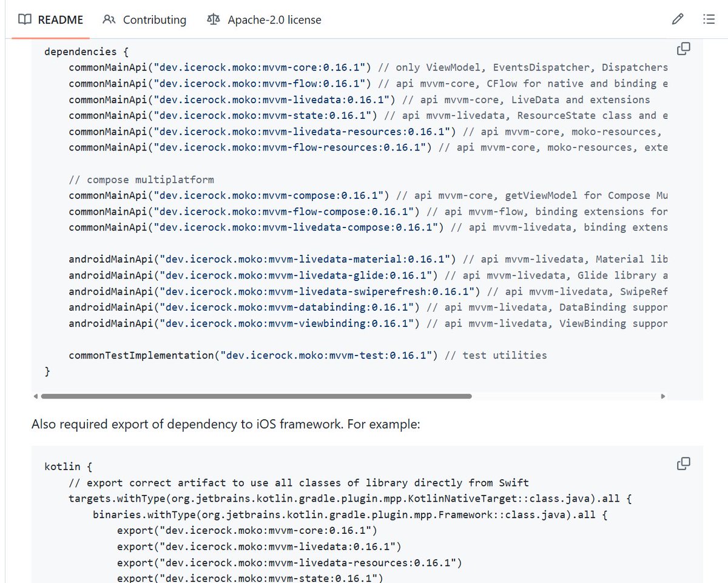Click the "mvvm-livedata-resources:0.16.1" commonMainApi string
728x583 pixels.
[x=302, y=131]
